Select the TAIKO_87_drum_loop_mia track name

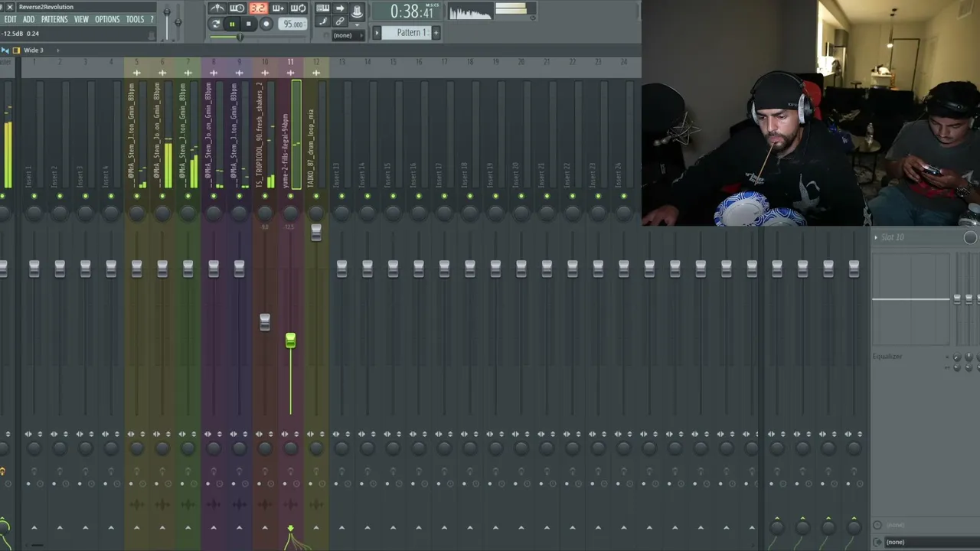click(x=311, y=148)
